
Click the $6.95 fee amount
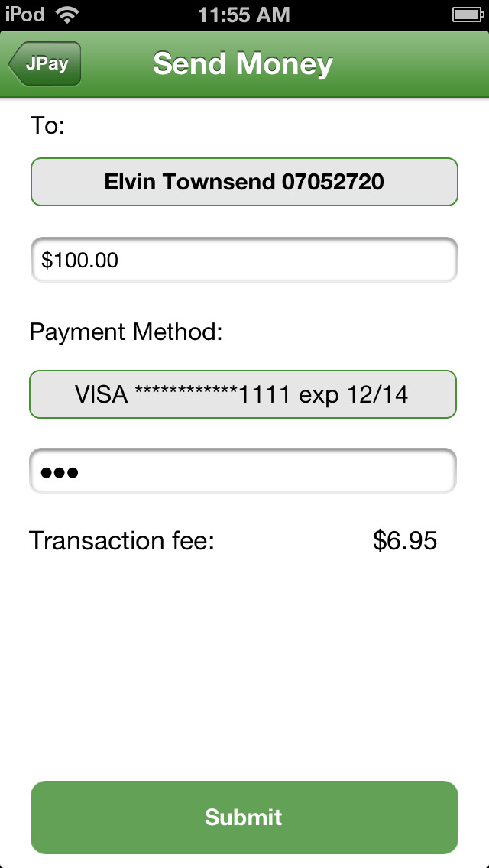pos(405,541)
